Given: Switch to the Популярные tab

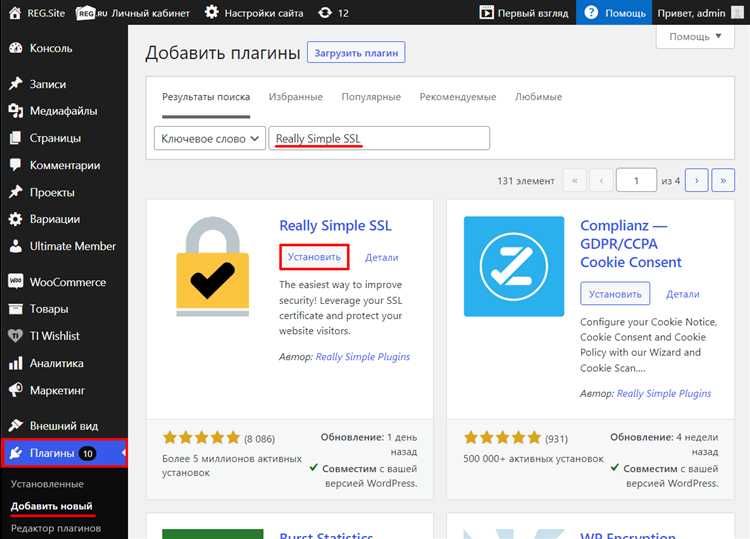Looking at the screenshot, I should [371, 97].
